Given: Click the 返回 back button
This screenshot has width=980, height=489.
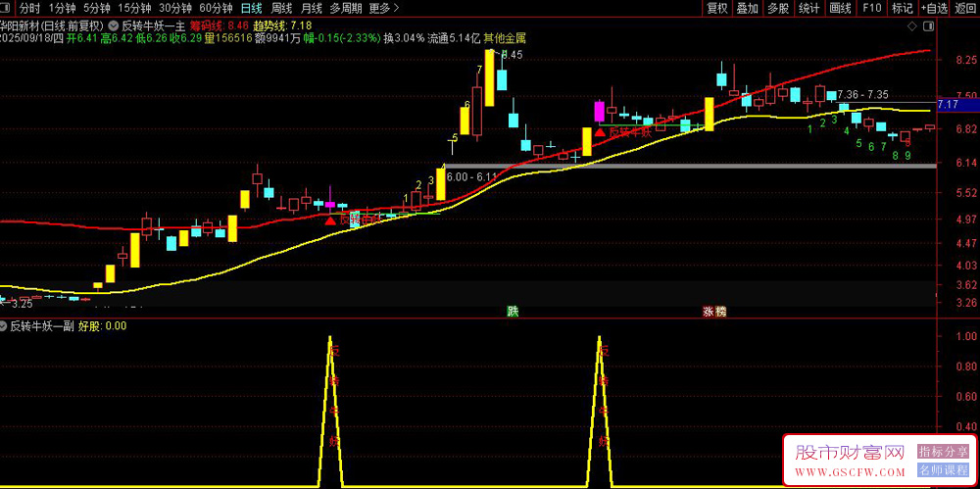Looking at the screenshot, I should tap(965, 8).
